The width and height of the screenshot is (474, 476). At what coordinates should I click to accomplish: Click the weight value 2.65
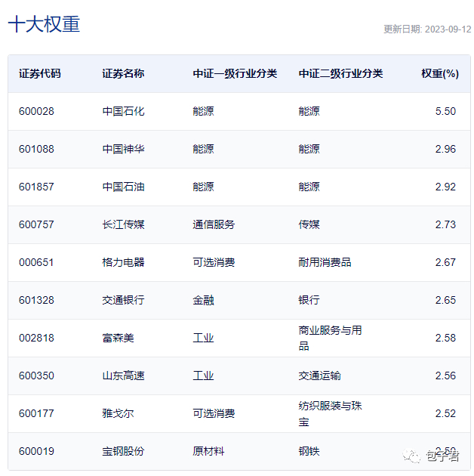tap(445, 300)
